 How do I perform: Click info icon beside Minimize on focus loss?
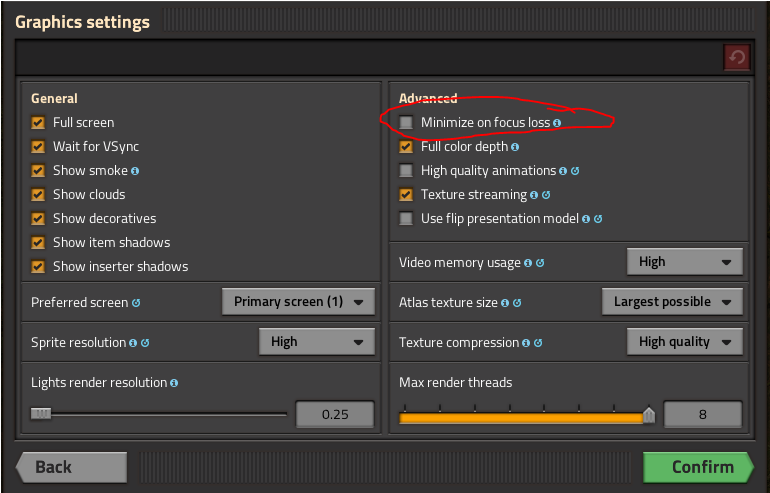[557, 123]
